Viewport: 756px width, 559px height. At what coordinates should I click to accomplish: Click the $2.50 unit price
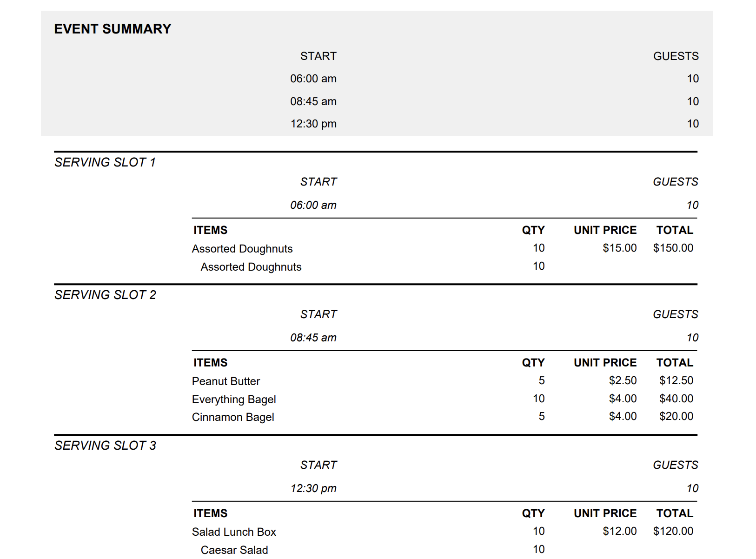coord(623,380)
